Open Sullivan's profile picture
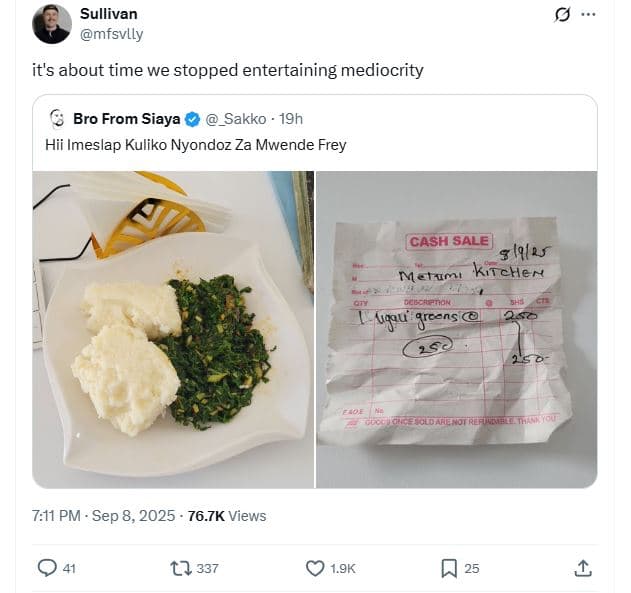Image resolution: width=631 pixels, height=593 pixels. click(x=51, y=23)
